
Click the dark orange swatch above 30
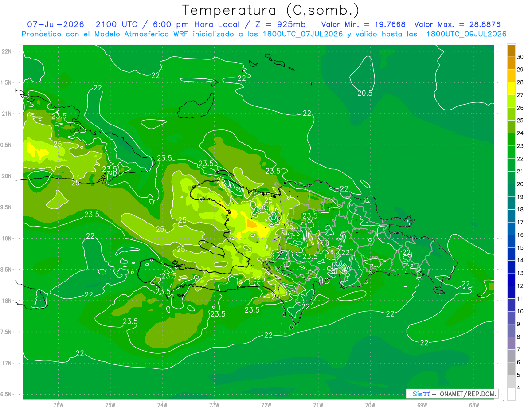tap(511, 51)
